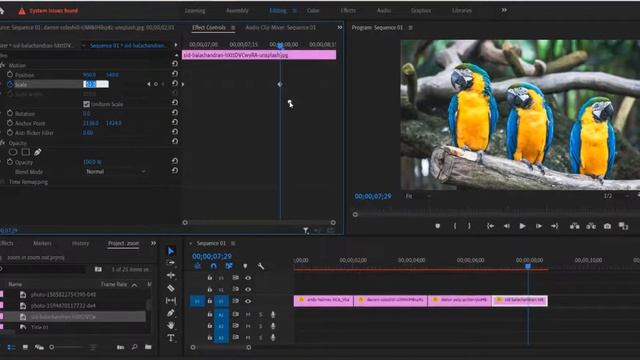Open Program Sequence 01 panel menu
Image resolution: width=640 pixels, height=360 pixels.
click(x=410, y=28)
